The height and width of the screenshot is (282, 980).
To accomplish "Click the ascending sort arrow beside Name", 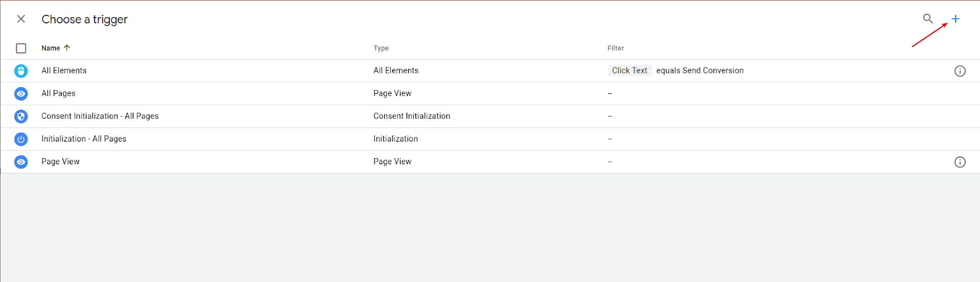I will point(67,48).
